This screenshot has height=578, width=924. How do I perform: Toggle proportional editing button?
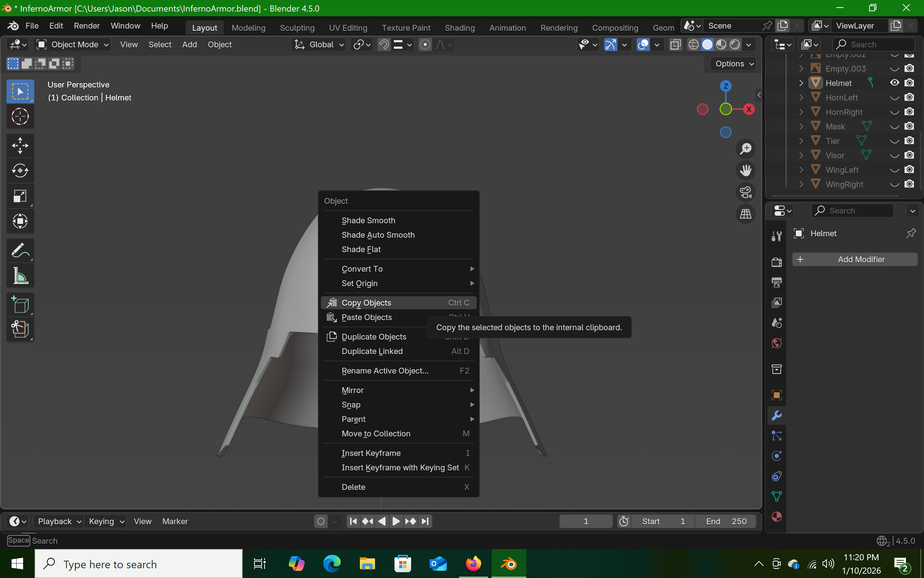tap(425, 45)
